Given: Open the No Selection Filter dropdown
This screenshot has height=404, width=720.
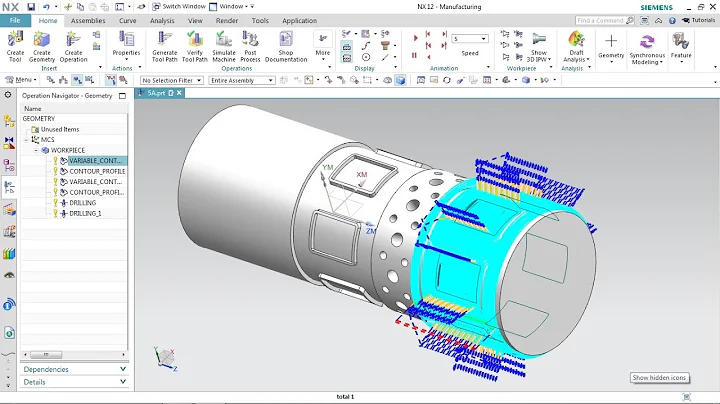Looking at the screenshot, I should coord(172,80).
